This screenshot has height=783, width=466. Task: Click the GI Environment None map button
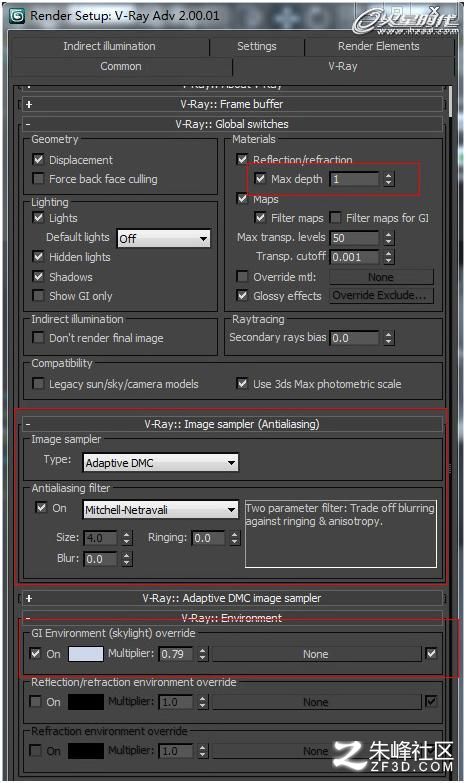pos(317,654)
